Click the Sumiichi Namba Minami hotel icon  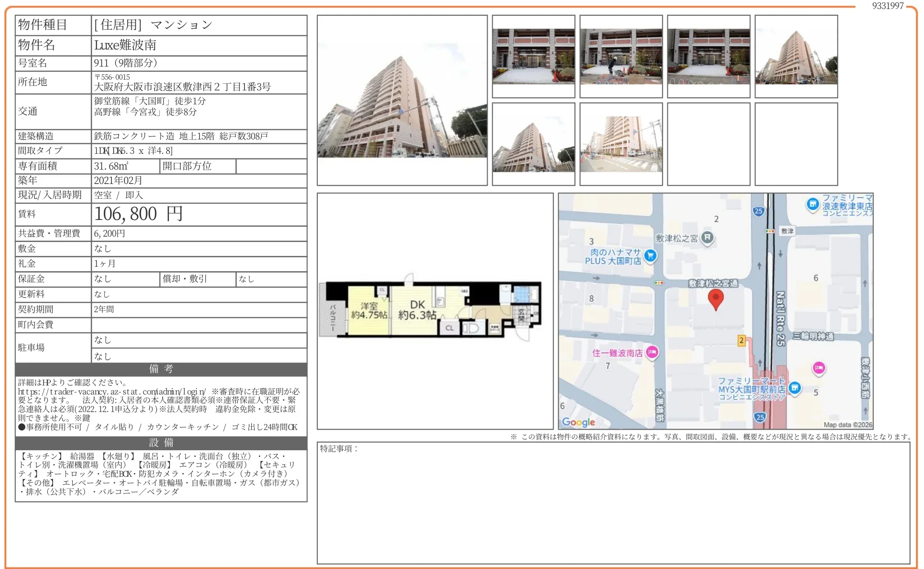click(x=652, y=352)
